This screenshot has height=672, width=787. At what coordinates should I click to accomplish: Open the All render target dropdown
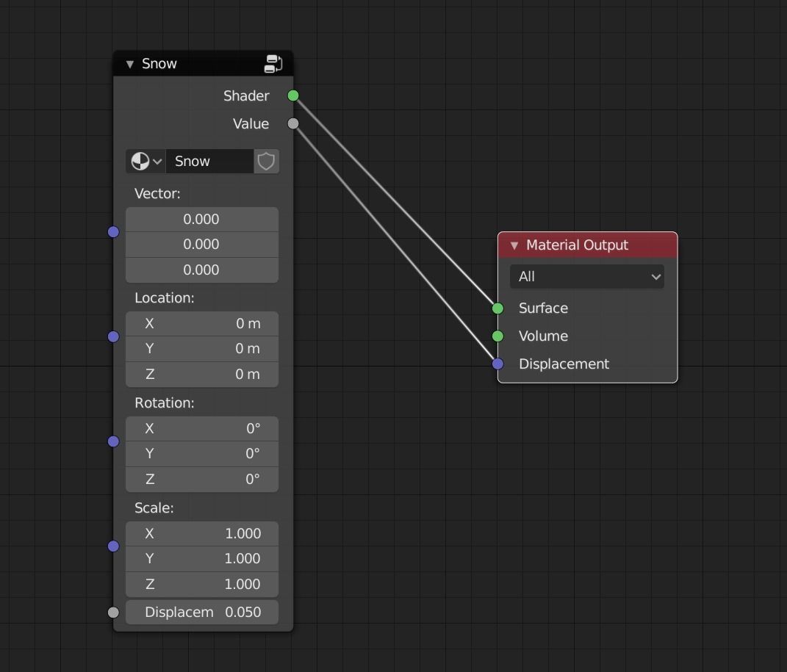point(586,277)
